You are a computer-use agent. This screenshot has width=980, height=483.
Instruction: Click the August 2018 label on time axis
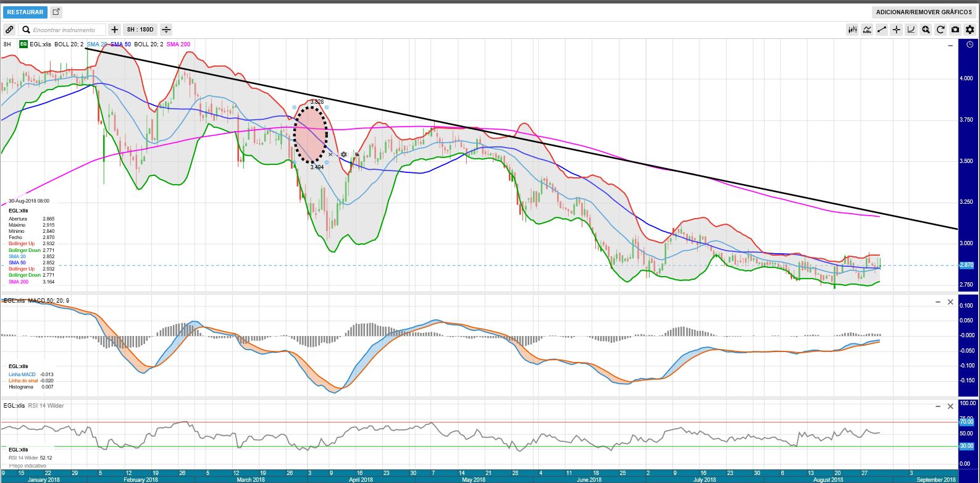828,479
